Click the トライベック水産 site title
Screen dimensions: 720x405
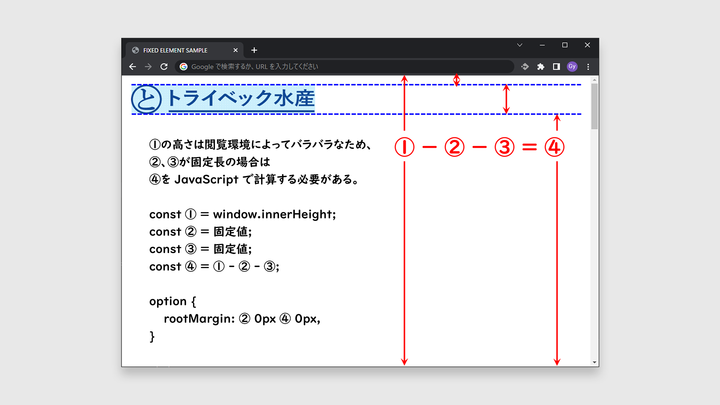click(x=240, y=98)
